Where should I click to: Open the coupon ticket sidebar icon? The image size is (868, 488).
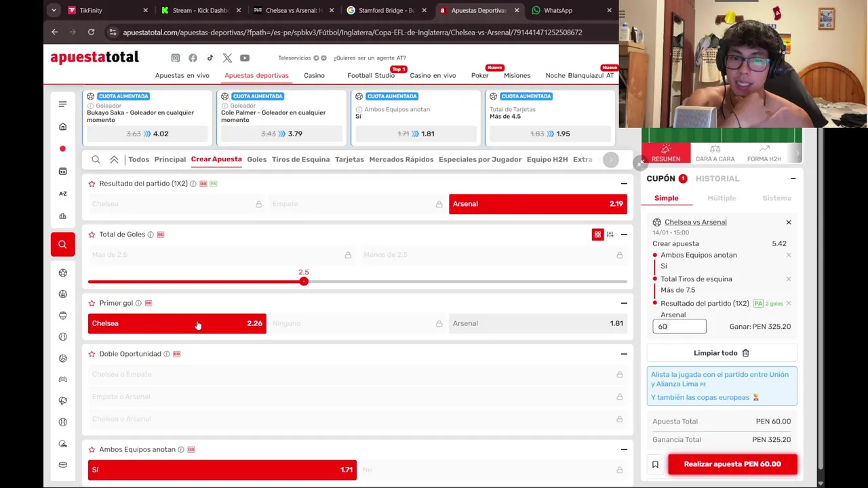click(62, 171)
